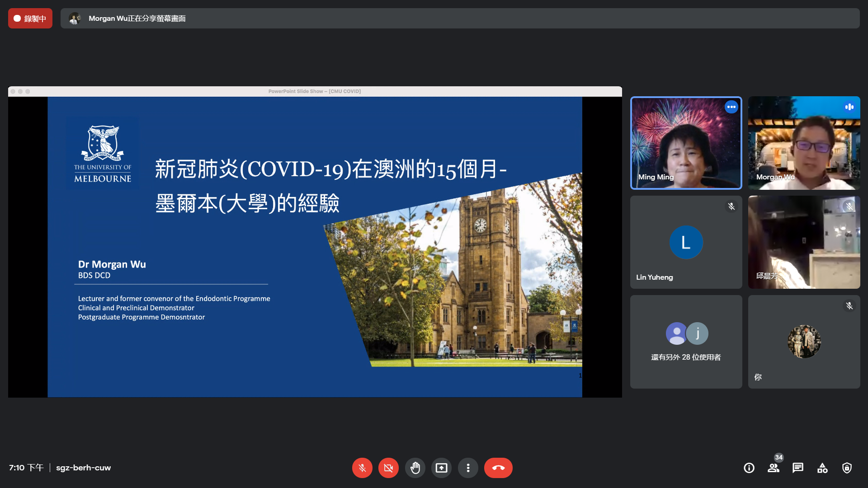Click Morgan Wu's speaking audio indicator

pos(849,107)
